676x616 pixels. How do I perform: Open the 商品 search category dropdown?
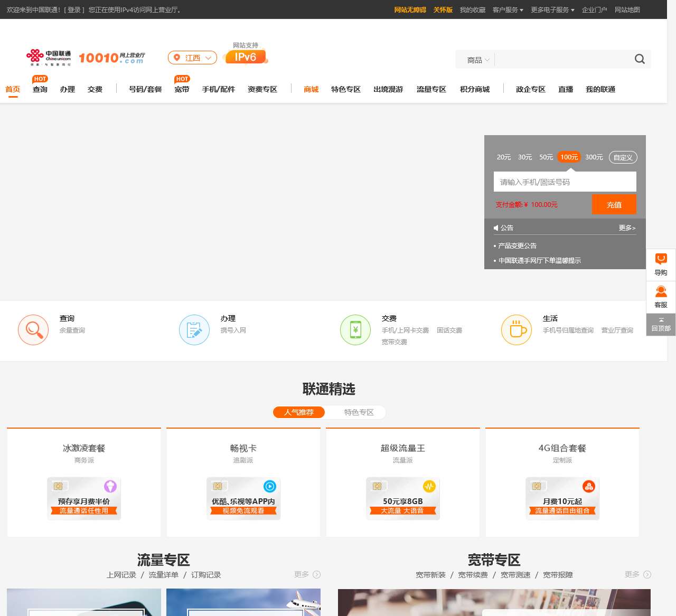[478, 60]
